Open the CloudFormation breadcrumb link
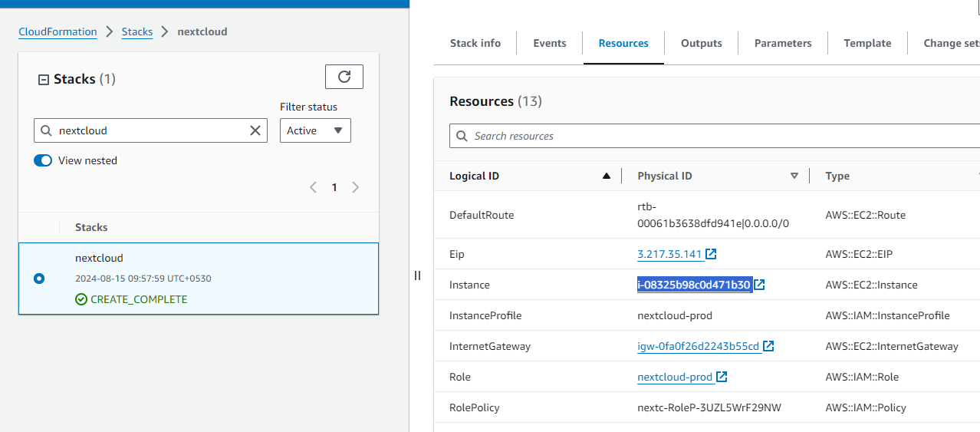 [x=58, y=31]
